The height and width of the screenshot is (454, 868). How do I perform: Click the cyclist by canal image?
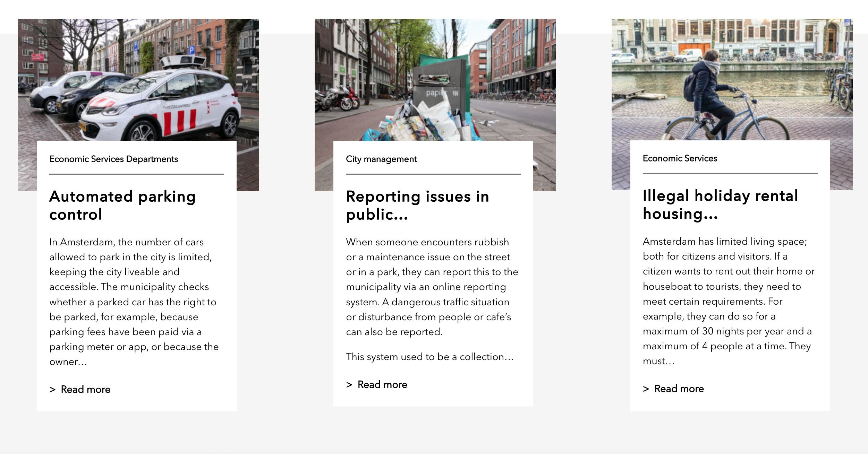pyautogui.click(x=732, y=80)
